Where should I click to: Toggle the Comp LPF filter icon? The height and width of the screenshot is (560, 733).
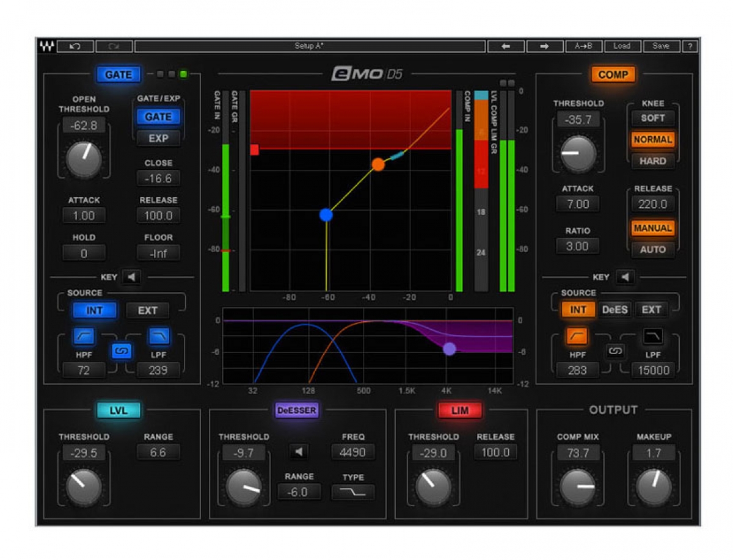[652, 336]
